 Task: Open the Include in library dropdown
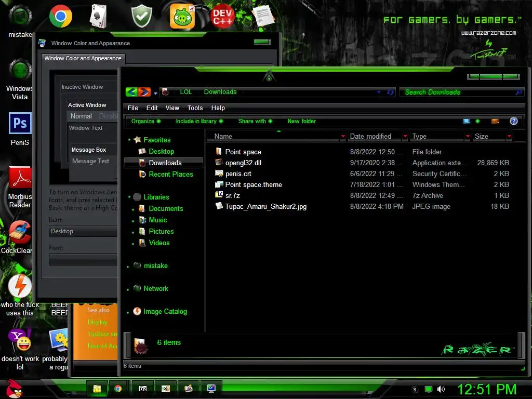coord(199,121)
